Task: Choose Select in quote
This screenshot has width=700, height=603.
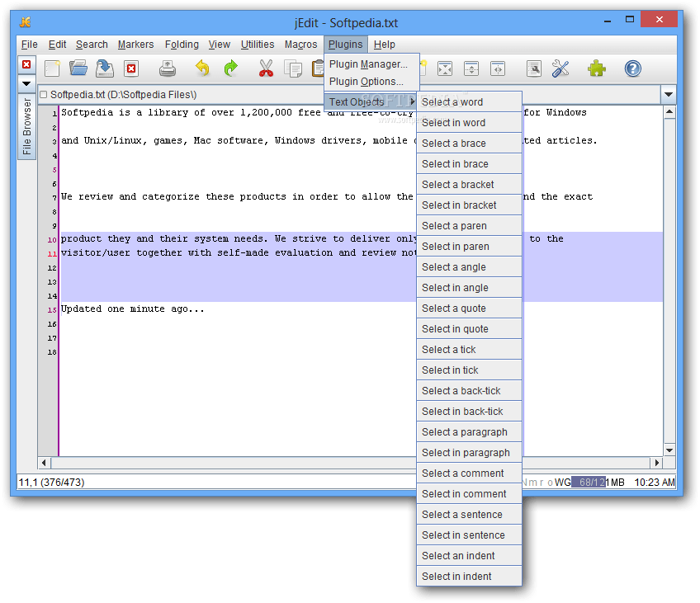Action: tap(469, 328)
